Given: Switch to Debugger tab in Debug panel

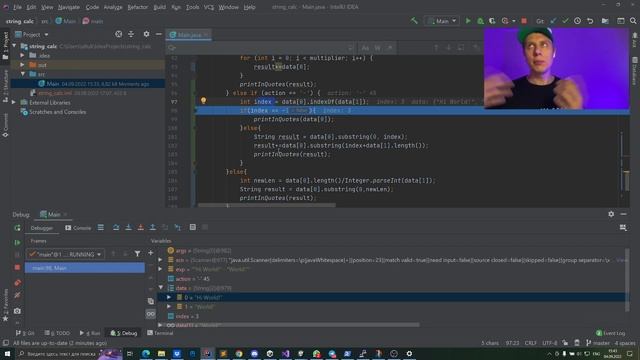Looking at the screenshot, I should click(x=42, y=228).
